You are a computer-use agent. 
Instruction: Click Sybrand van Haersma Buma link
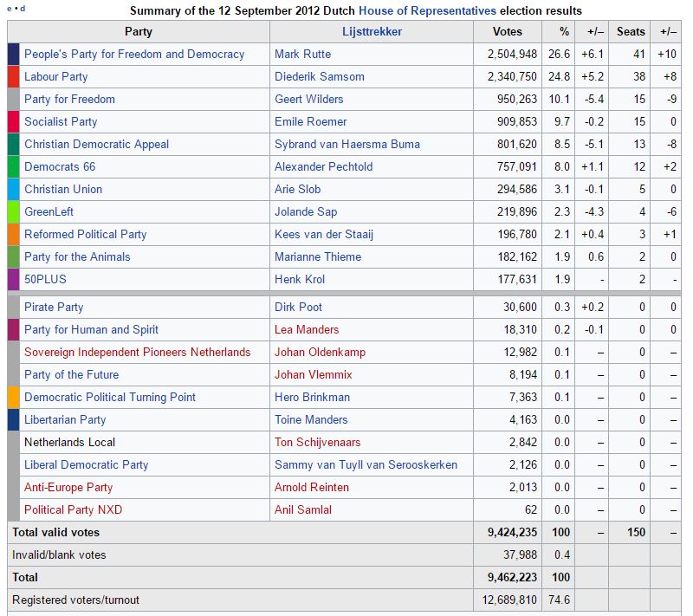tap(347, 145)
